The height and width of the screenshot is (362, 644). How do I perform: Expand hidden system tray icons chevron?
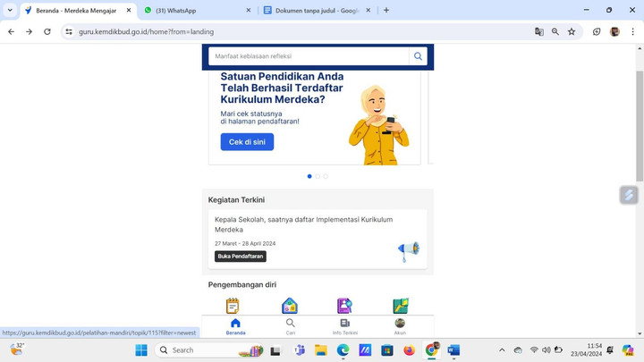[x=502, y=350]
